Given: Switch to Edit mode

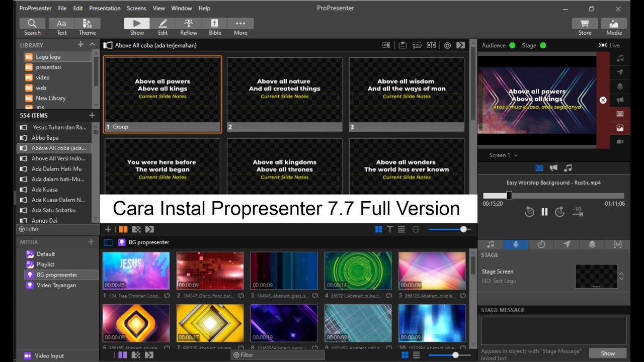Looking at the screenshot, I should [163, 27].
